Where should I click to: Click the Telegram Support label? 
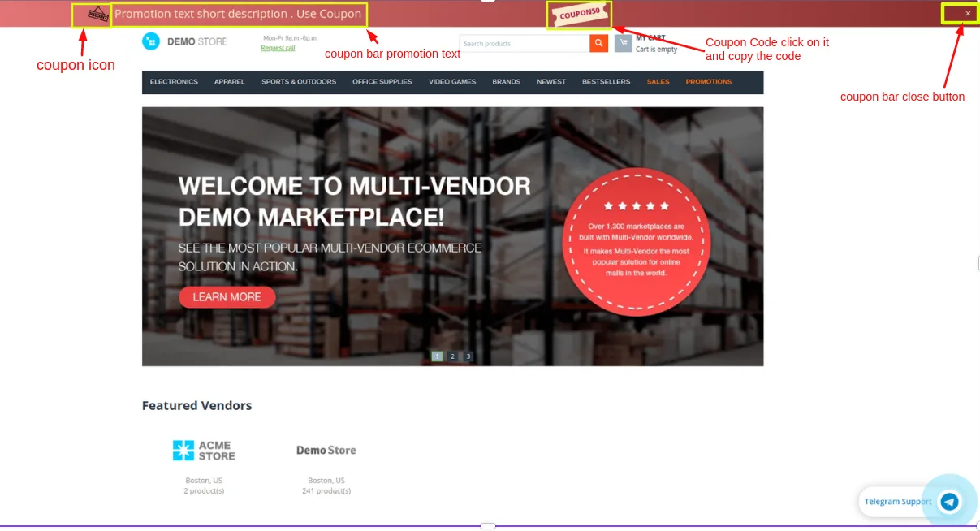coord(897,502)
